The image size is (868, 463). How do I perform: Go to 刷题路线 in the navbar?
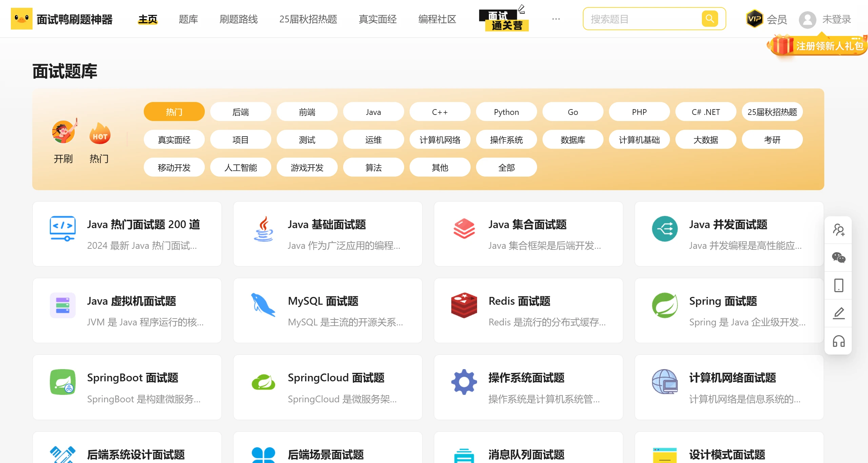coord(239,19)
